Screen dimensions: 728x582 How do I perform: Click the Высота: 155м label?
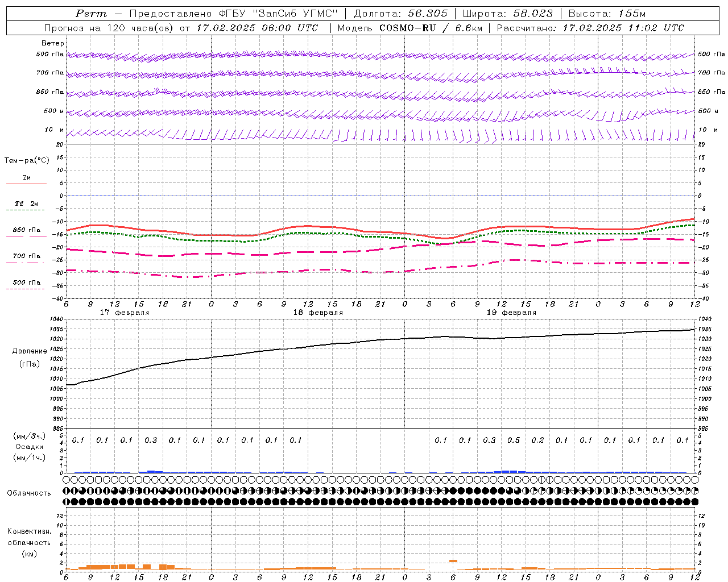[607, 14]
